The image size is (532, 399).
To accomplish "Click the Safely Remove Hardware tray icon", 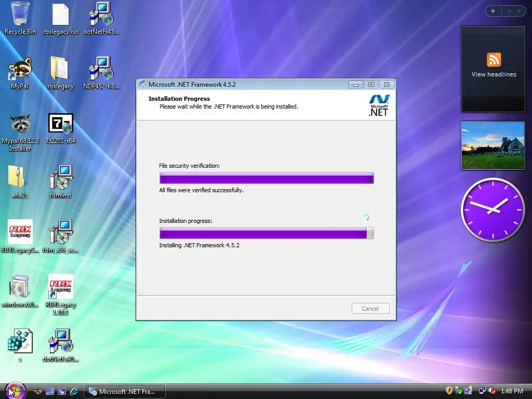I will coord(459,391).
